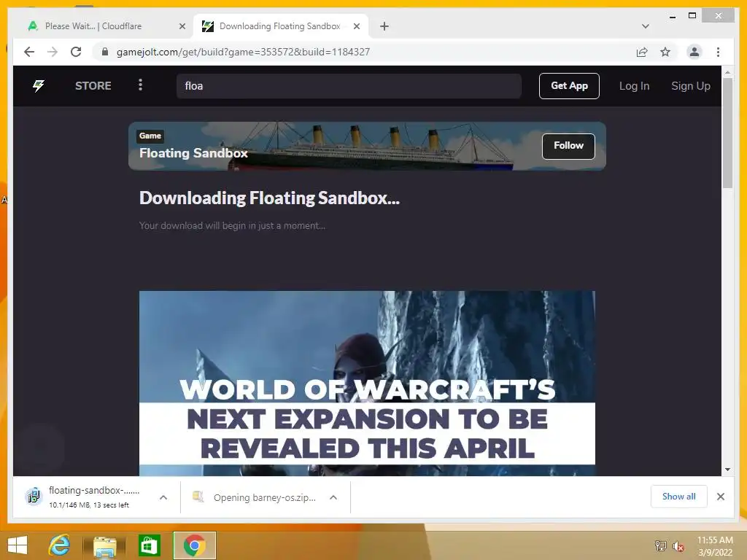The image size is (747, 560).
Task: Reload the Game Jolt page
Action: tap(76, 52)
